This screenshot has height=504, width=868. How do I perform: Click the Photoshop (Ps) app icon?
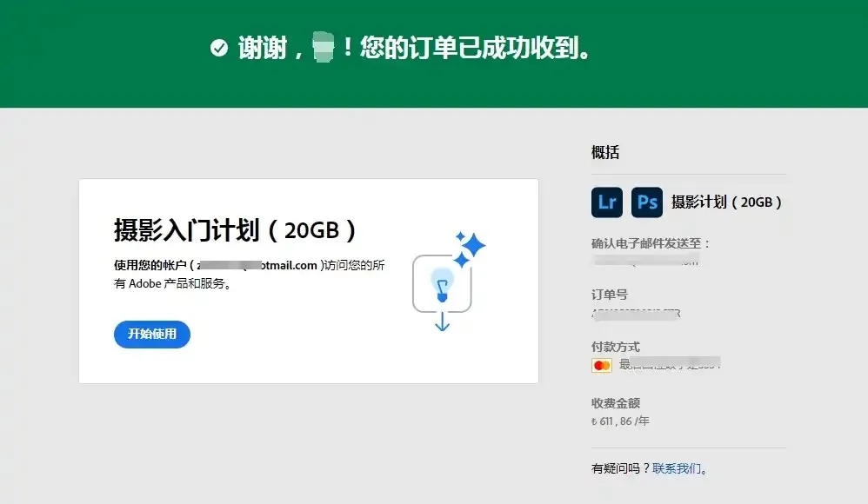pos(647,202)
